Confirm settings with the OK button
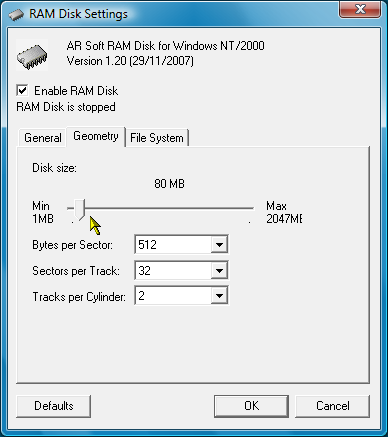The width and height of the screenshot is (388, 437). pos(251,406)
